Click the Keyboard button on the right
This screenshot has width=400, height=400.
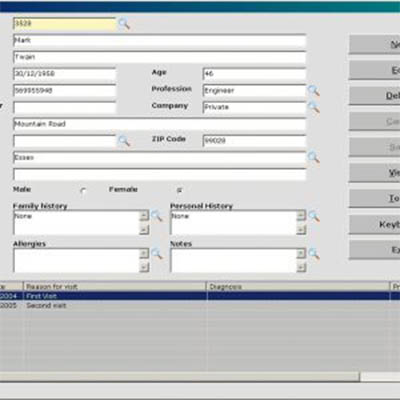click(x=375, y=224)
